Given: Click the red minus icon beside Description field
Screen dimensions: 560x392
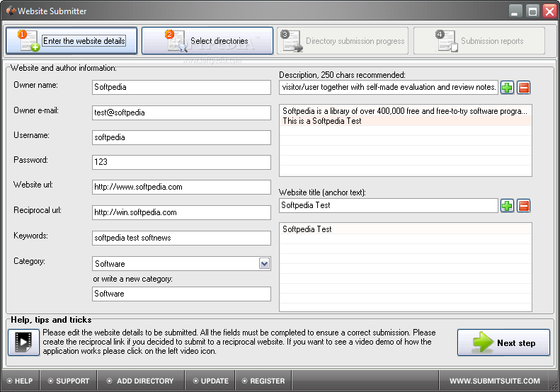Looking at the screenshot, I should coord(524,88).
